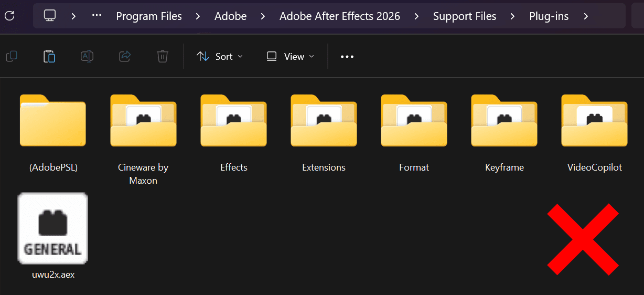
Task: Click the Extensions folder name
Action: [x=324, y=167]
